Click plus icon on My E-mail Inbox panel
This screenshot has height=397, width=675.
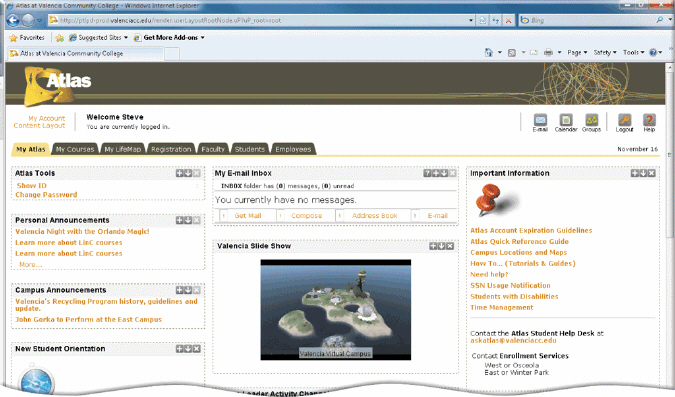point(436,173)
